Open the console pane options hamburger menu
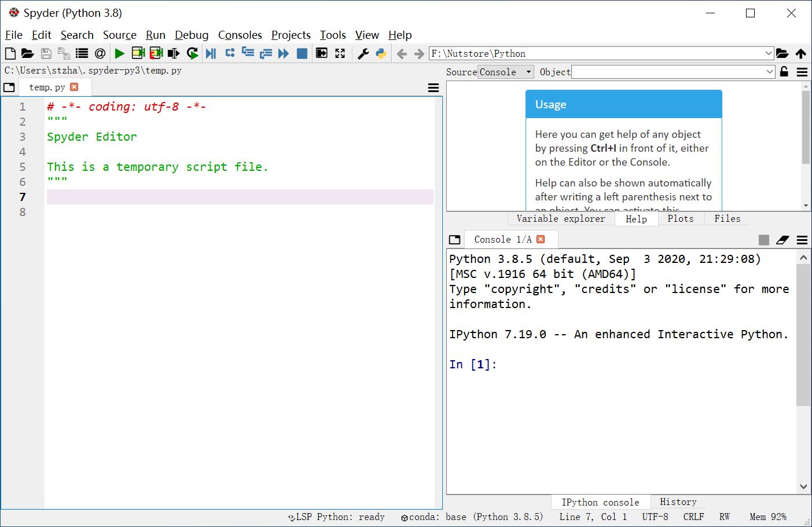 pyautogui.click(x=802, y=240)
